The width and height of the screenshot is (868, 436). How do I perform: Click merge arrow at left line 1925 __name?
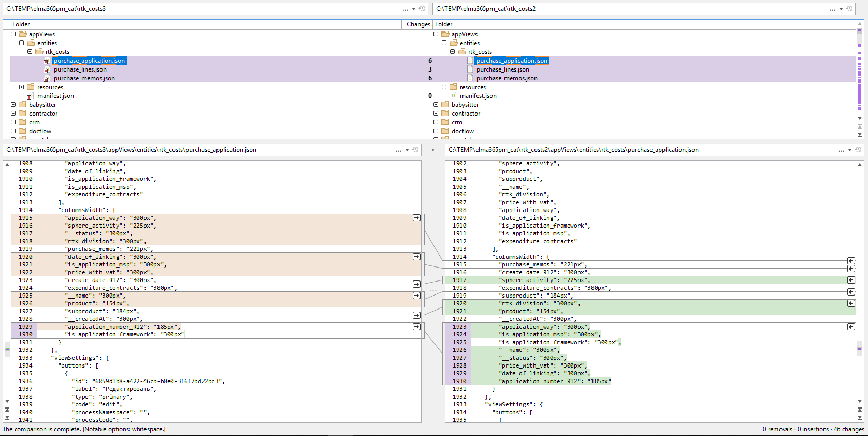pyautogui.click(x=416, y=296)
